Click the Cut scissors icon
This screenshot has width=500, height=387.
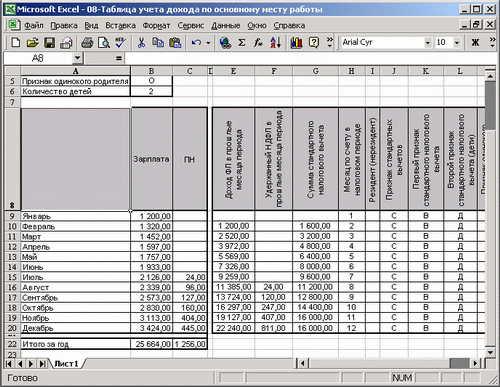(x=141, y=43)
